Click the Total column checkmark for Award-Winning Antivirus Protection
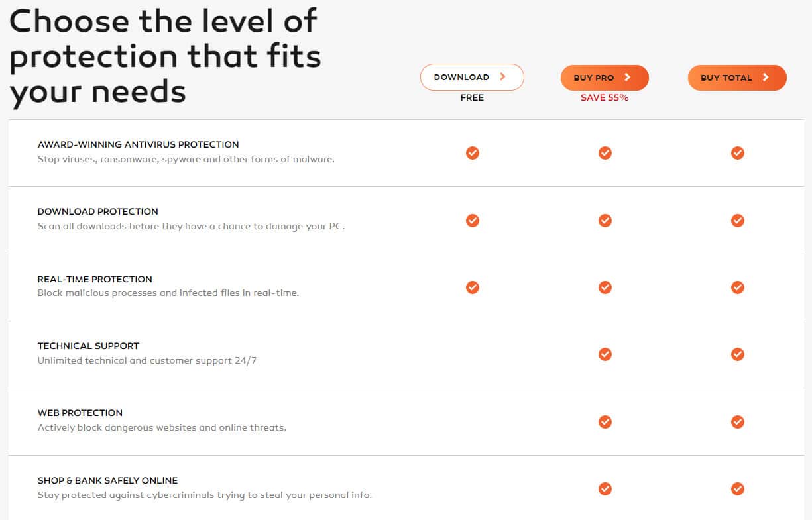Image resolution: width=812 pixels, height=520 pixels. (x=738, y=153)
